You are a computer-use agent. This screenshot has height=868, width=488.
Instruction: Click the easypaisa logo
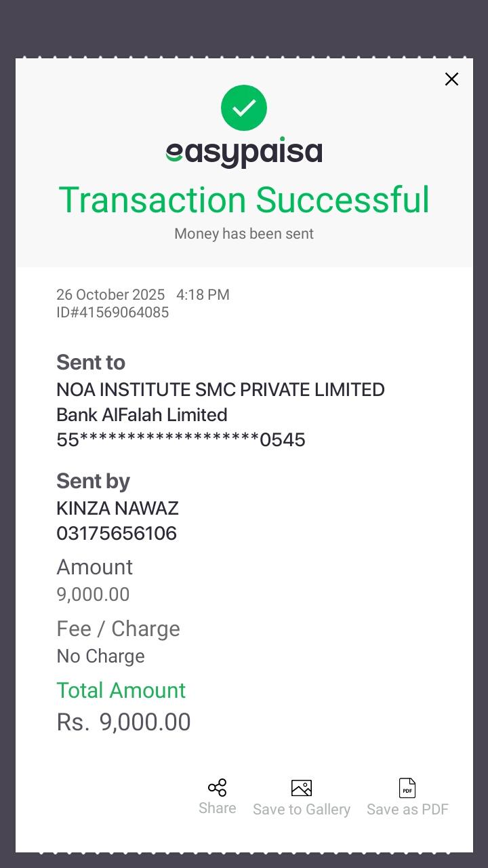pyautogui.click(x=244, y=153)
